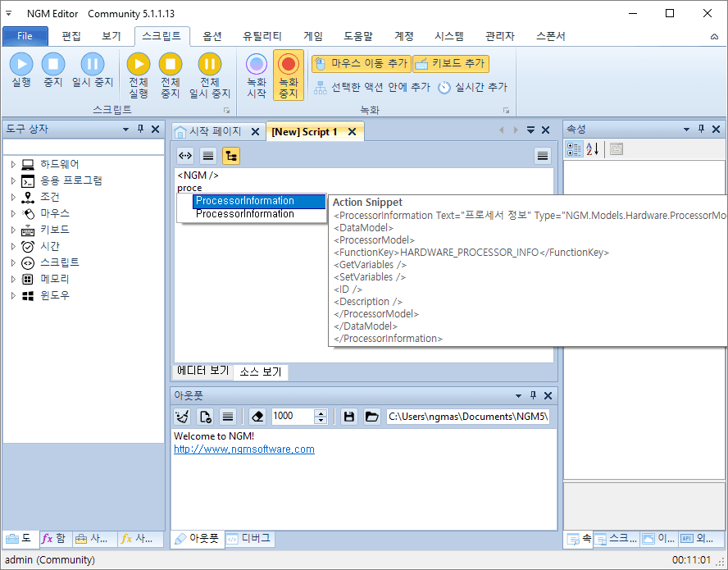Expand the 마우스 tree node

point(13,213)
